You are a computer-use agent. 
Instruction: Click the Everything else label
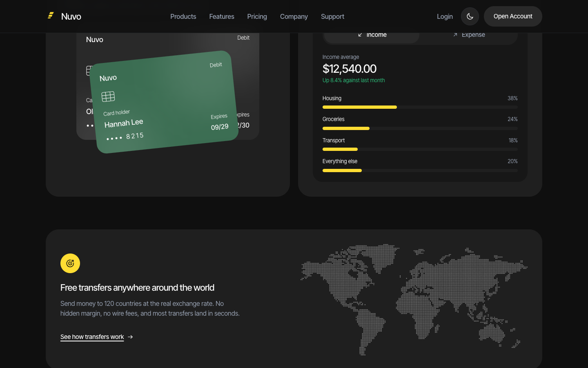coord(340,162)
